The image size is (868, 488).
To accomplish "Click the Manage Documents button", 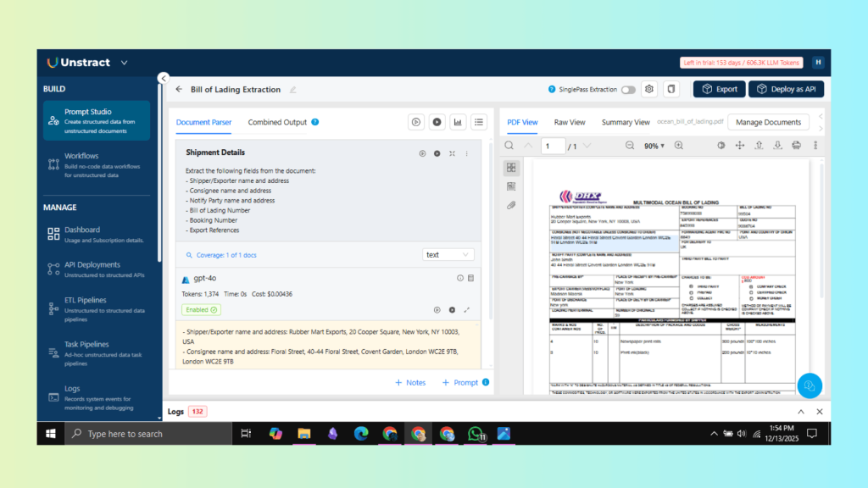I will click(x=768, y=122).
